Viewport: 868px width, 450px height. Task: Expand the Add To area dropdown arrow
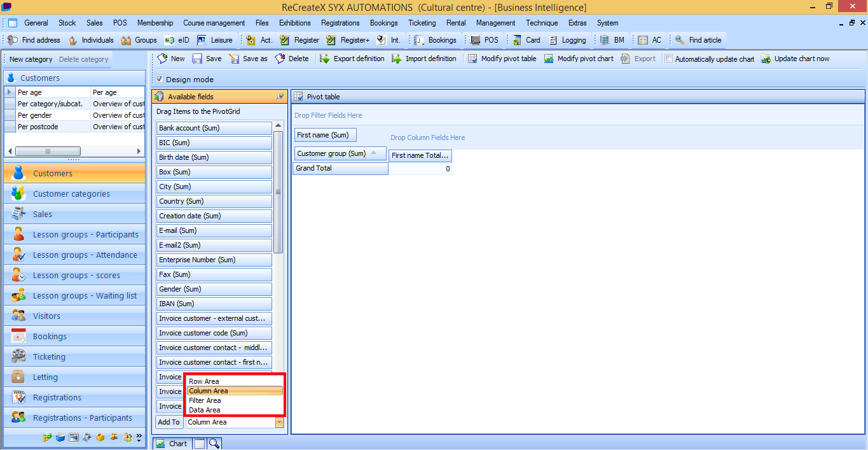pos(279,422)
